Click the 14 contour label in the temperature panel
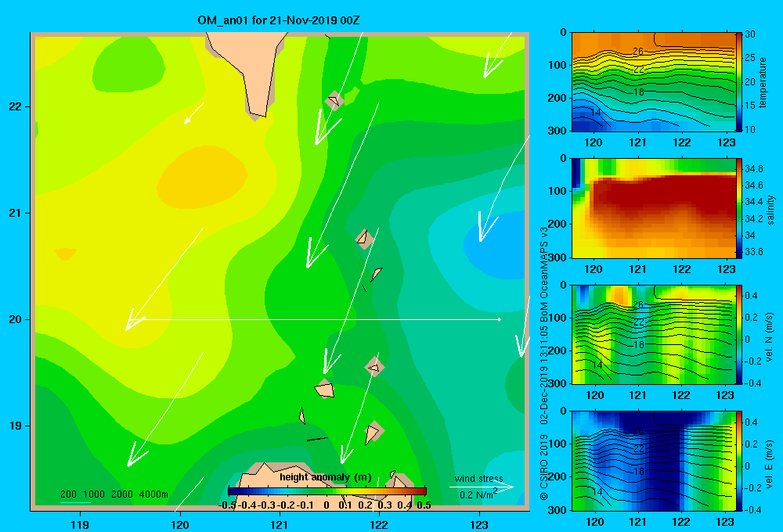This screenshot has width=783, height=532. tap(596, 113)
